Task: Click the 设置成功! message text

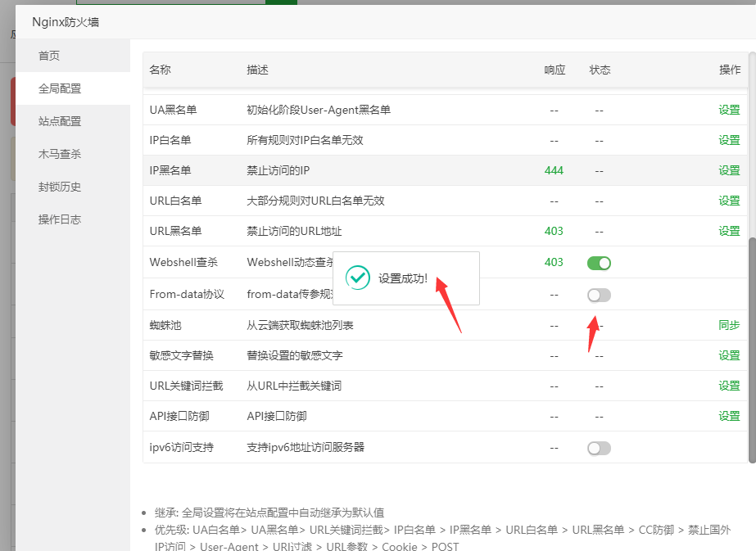Action: pyautogui.click(x=403, y=278)
